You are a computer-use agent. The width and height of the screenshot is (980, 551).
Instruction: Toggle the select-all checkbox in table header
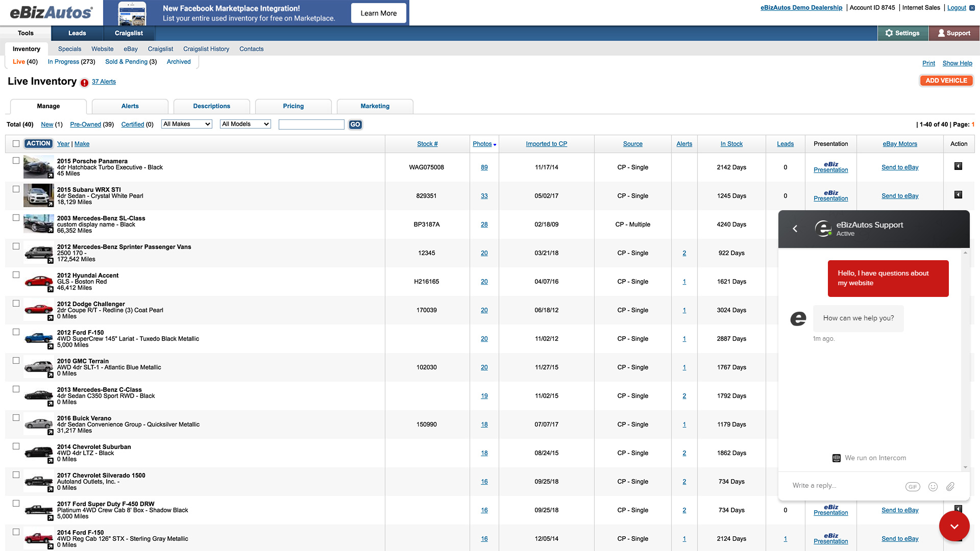pyautogui.click(x=16, y=144)
